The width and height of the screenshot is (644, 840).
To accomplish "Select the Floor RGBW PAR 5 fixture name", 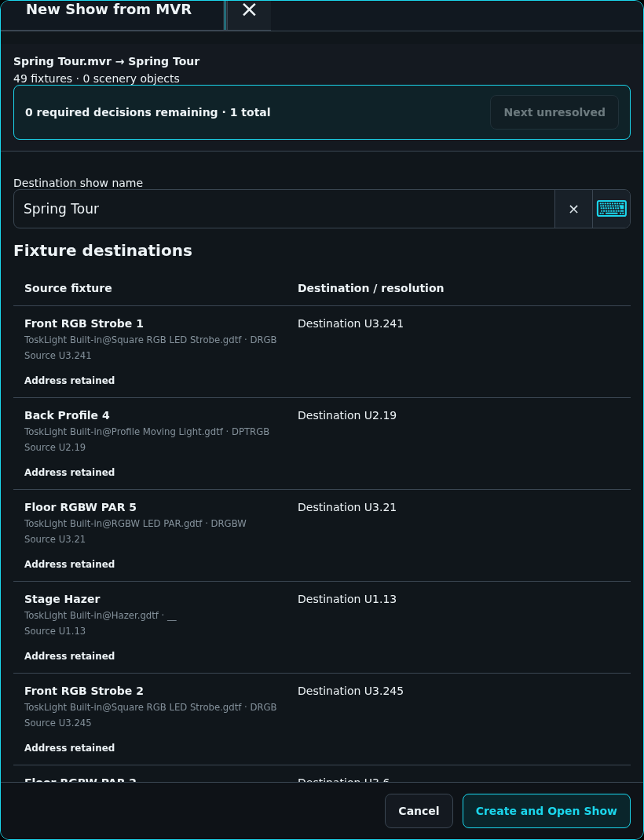I will coord(80,507).
